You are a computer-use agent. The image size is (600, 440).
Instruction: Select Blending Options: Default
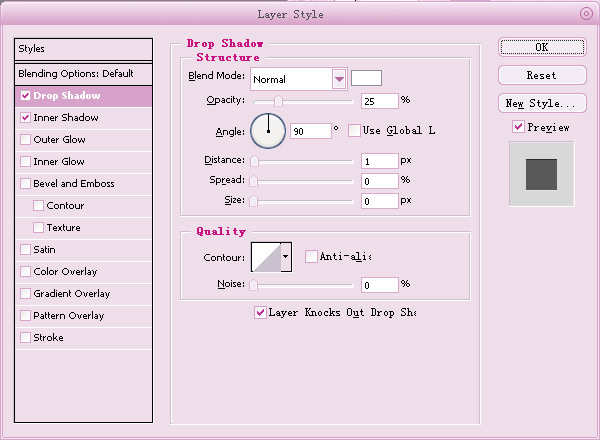[x=83, y=73]
